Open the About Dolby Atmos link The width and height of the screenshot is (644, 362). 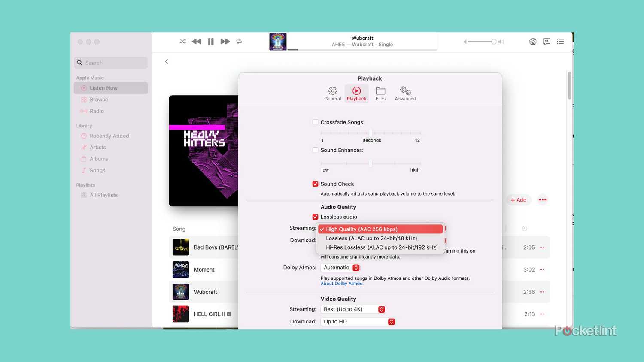tap(341, 283)
